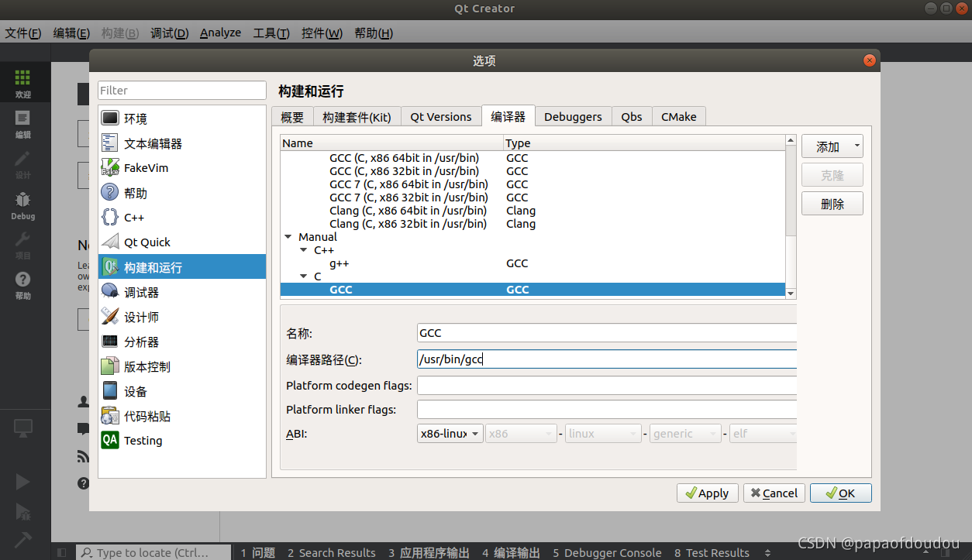Open the Debug mode bug icon
Viewport: 972px width, 560px height.
[x=22, y=204]
